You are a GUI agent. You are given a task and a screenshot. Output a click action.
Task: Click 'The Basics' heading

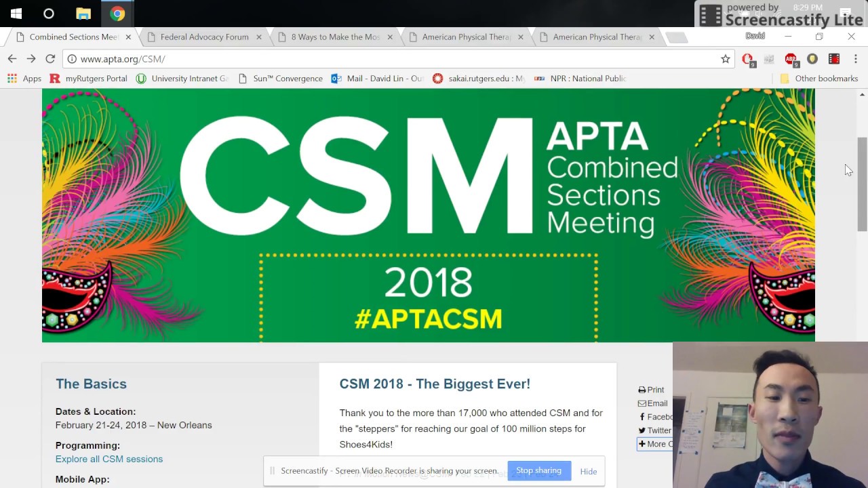pyautogui.click(x=91, y=384)
